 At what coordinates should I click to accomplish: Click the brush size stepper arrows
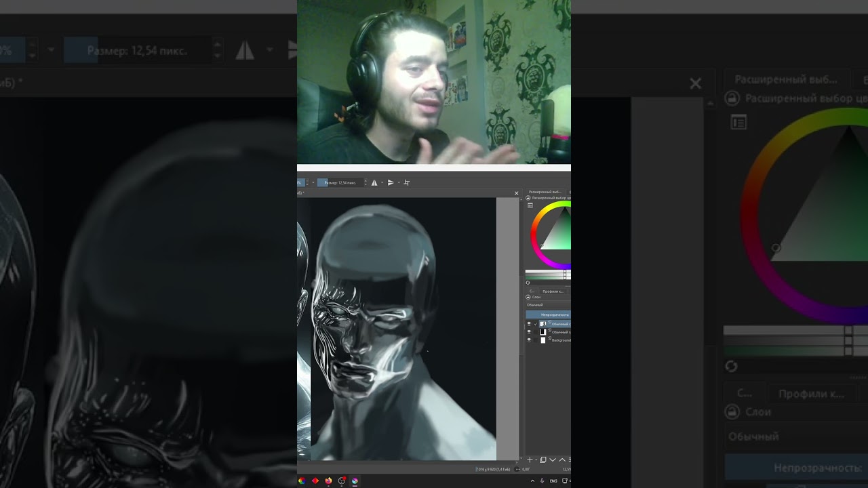point(366,182)
